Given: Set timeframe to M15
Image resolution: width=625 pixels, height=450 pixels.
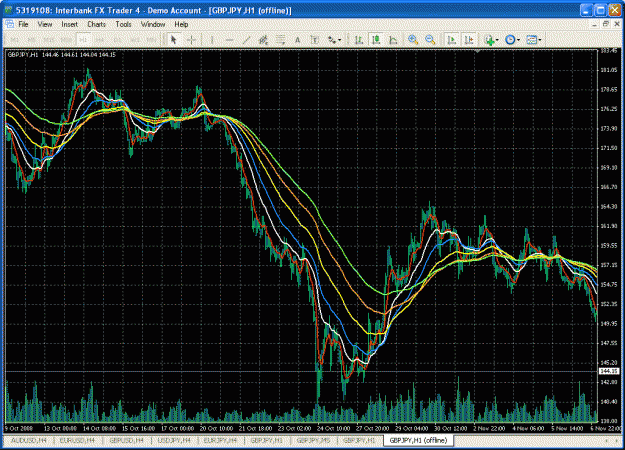Looking at the screenshot, I should pyautogui.click(x=49, y=40).
